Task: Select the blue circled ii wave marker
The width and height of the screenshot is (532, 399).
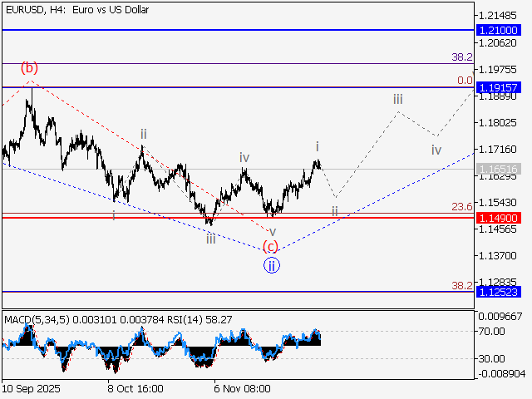Action: [272, 265]
